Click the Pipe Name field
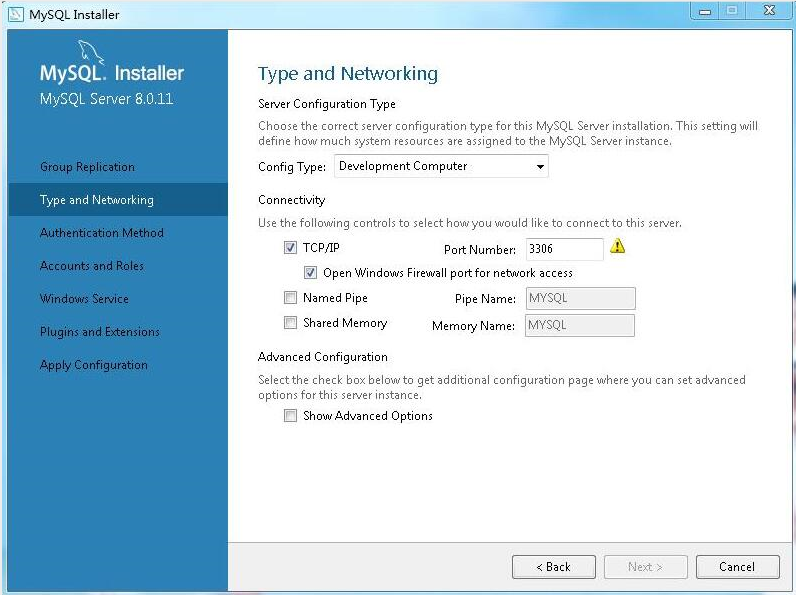This screenshot has width=796, height=595. [x=580, y=298]
